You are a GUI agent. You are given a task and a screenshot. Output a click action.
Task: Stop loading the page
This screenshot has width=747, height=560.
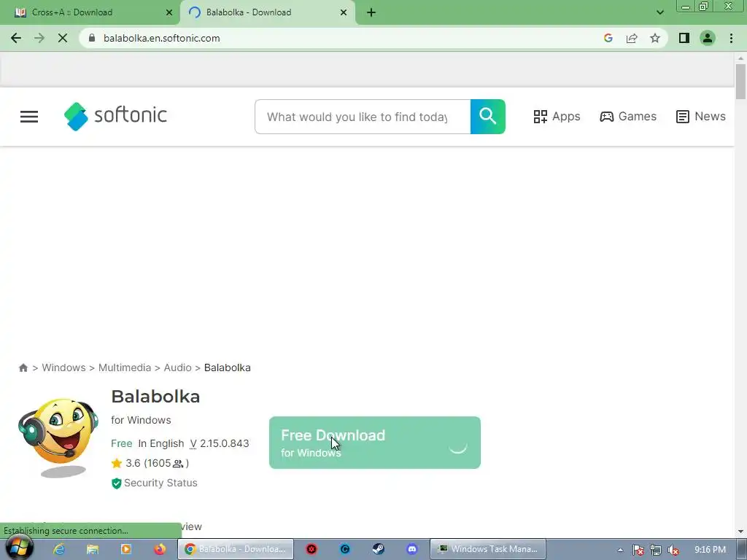pyautogui.click(x=63, y=38)
